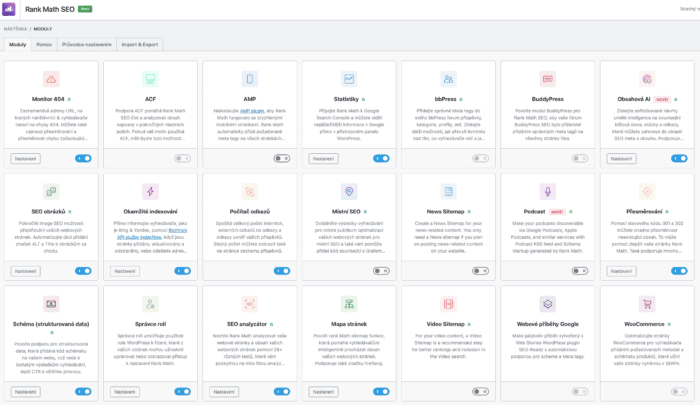Disable the Monitor 404 module toggle
Image resolution: width=700 pixels, height=405 pixels.
(83, 158)
